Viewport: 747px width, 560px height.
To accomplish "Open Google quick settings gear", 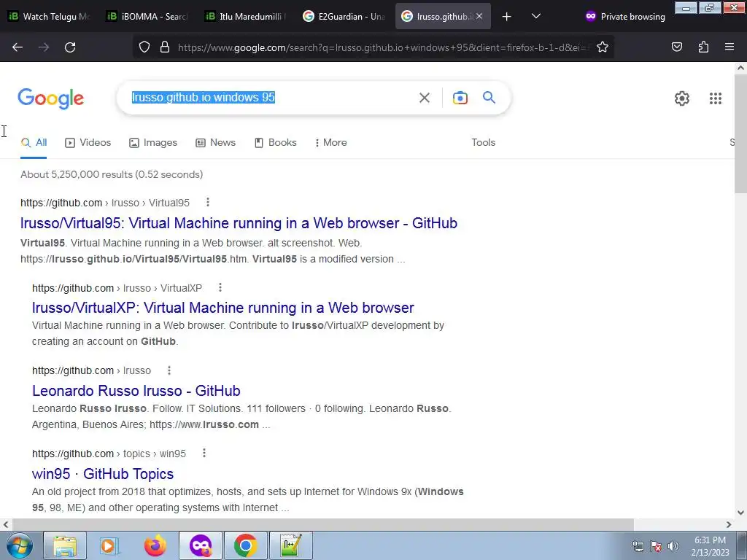I will click(x=682, y=98).
